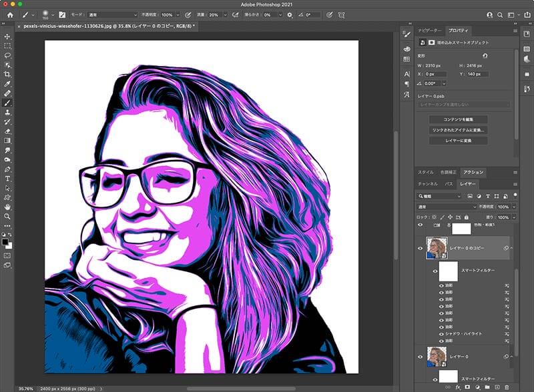Open smoothing options gear
The image size is (534, 392).
point(290,15)
